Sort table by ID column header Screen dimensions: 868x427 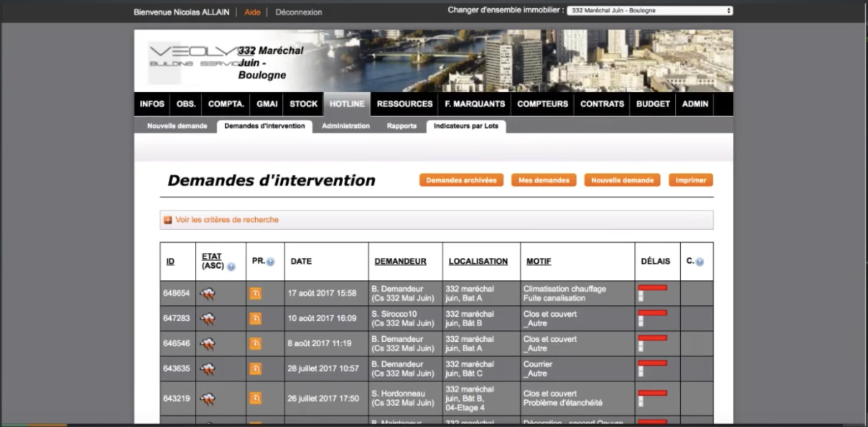point(170,262)
